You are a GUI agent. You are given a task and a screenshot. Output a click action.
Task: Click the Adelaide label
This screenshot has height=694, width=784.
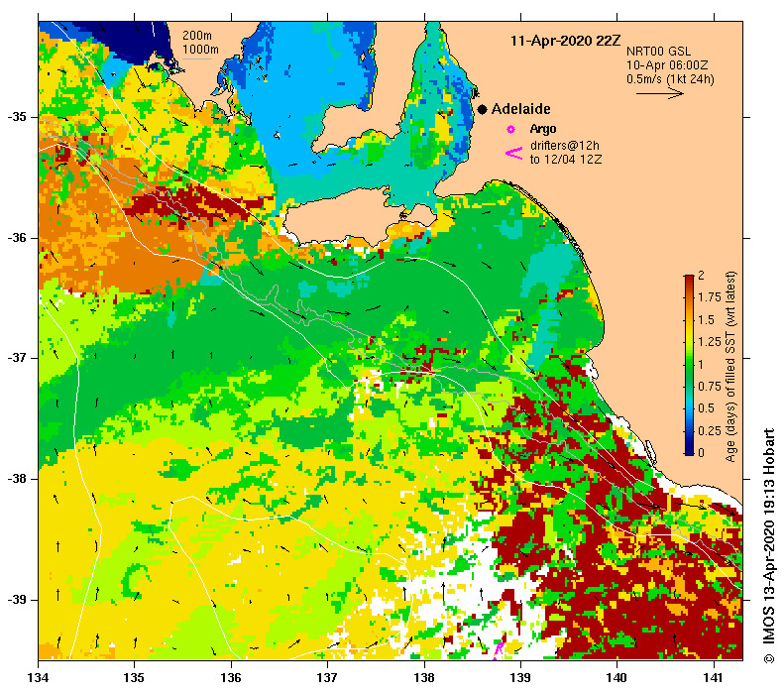pyautogui.click(x=520, y=109)
